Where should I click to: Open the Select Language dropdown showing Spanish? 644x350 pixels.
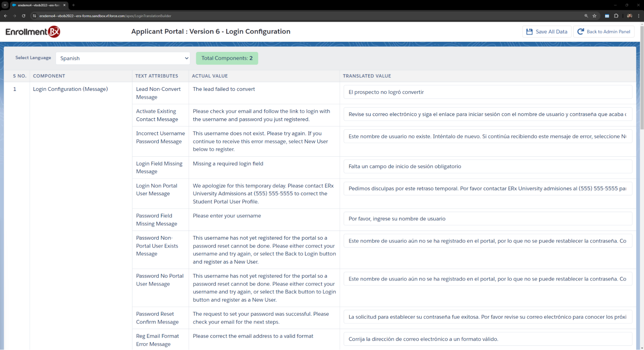click(x=123, y=58)
